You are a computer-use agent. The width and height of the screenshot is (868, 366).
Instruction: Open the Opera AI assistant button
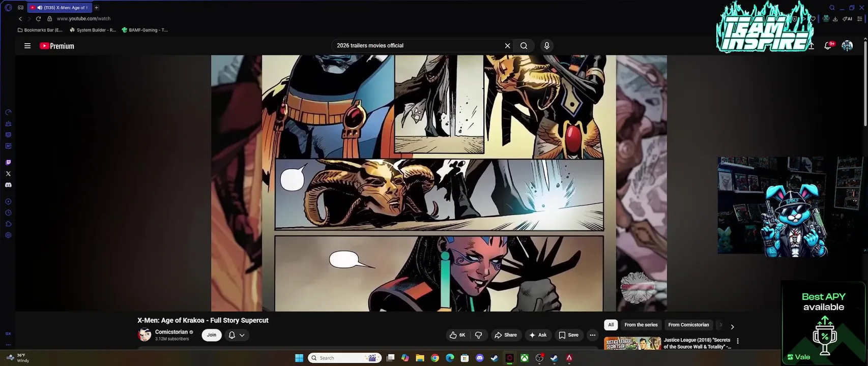click(847, 19)
